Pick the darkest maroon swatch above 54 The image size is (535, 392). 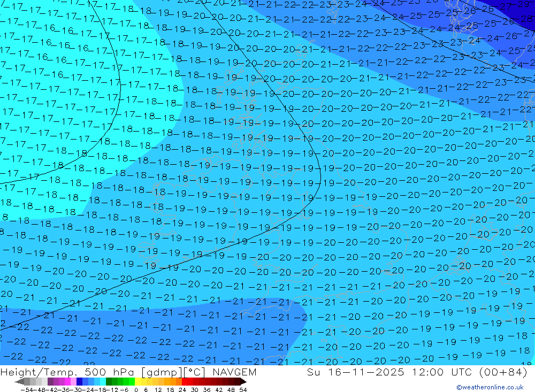(237, 381)
